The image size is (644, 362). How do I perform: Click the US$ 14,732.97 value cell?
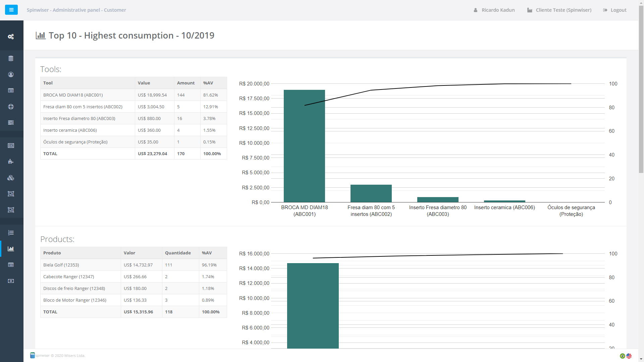(142, 265)
